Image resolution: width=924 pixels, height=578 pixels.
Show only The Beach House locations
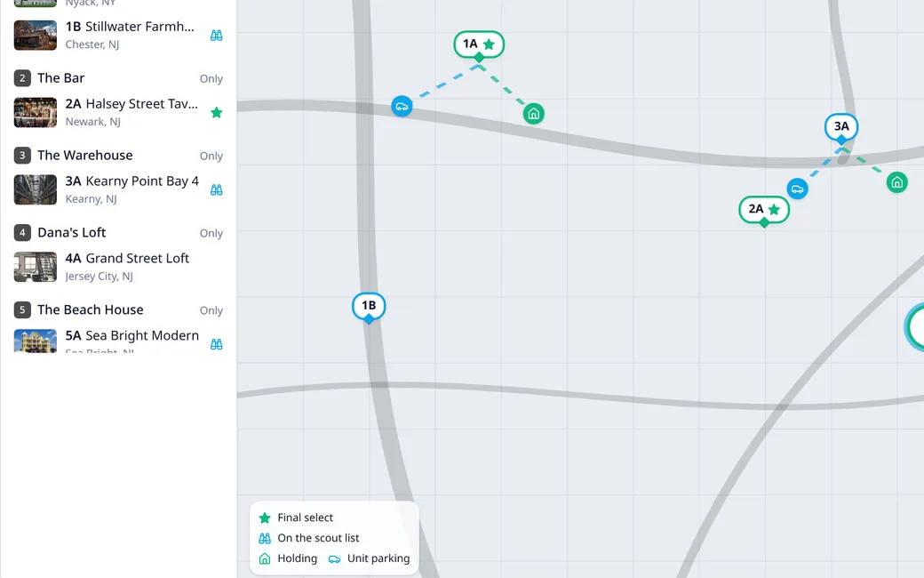tap(211, 311)
